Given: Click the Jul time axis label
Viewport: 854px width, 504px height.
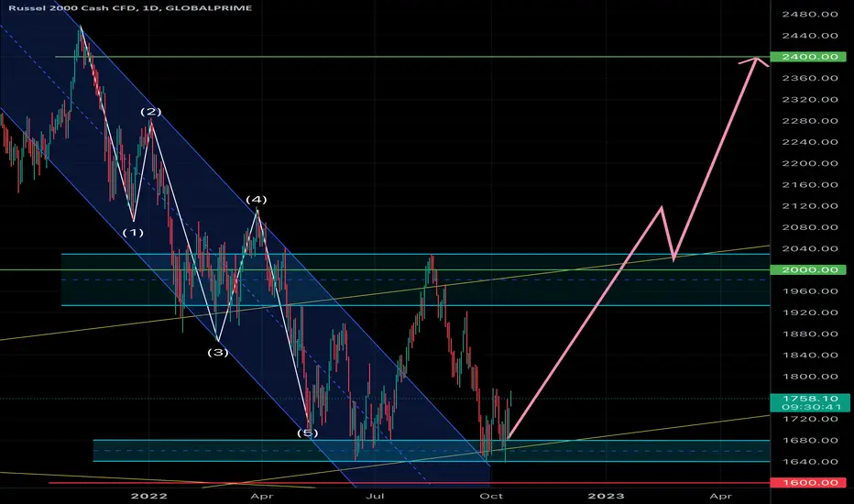Looking at the screenshot, I should [376, 496].
